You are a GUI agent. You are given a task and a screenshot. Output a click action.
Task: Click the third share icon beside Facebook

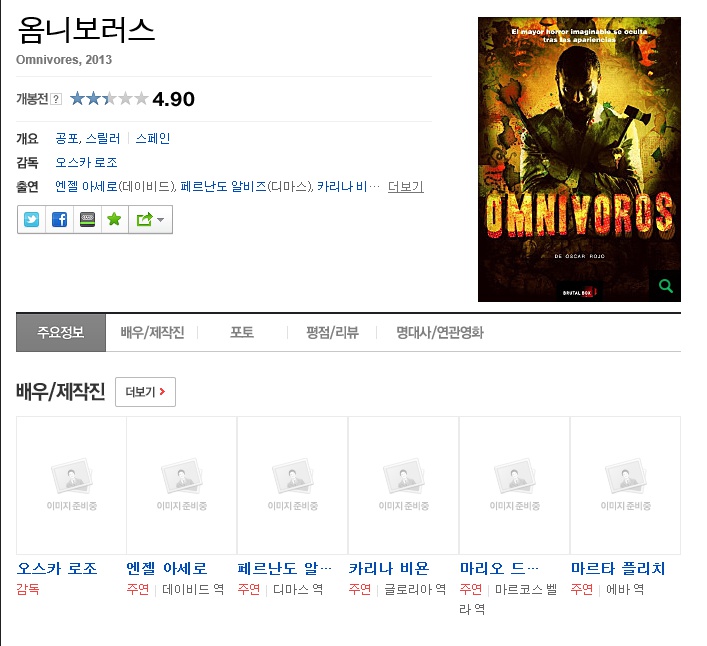coord(87,219)
